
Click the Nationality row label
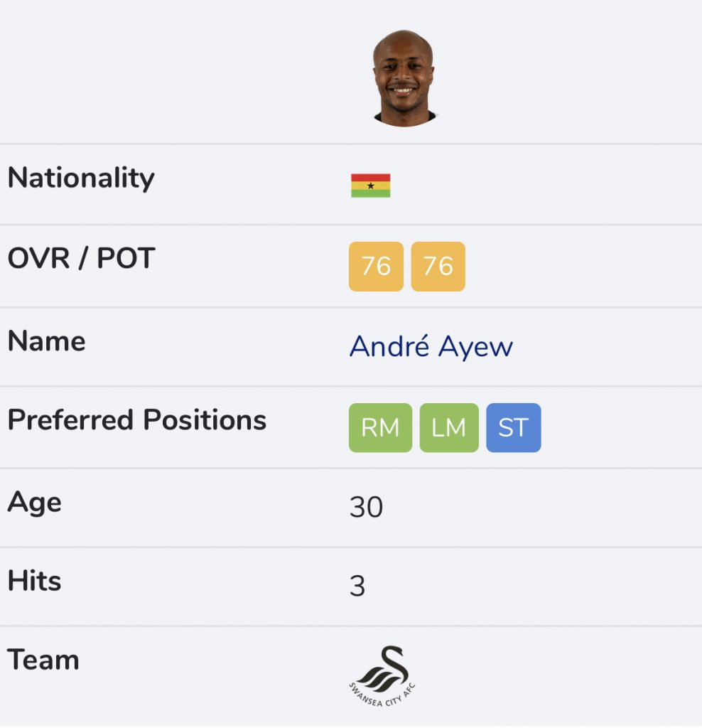point(81,178)
